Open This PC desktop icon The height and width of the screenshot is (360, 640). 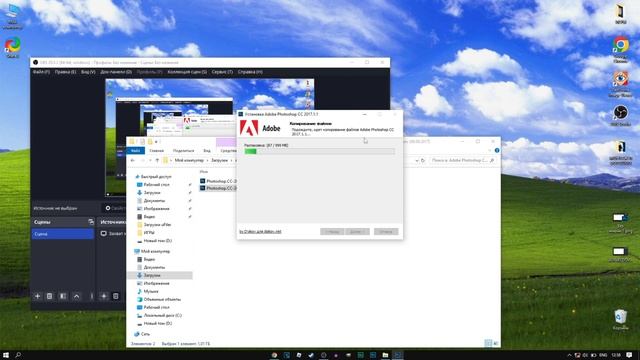click(13, 16)
